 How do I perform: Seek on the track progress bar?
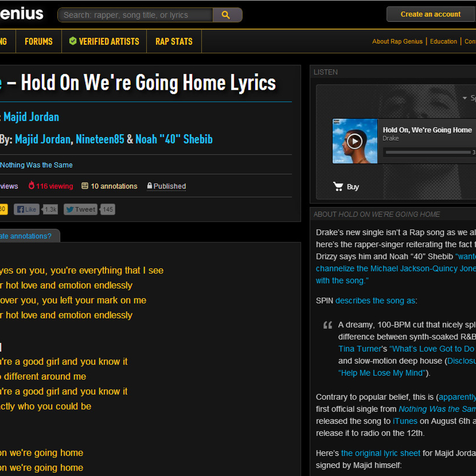428,152
